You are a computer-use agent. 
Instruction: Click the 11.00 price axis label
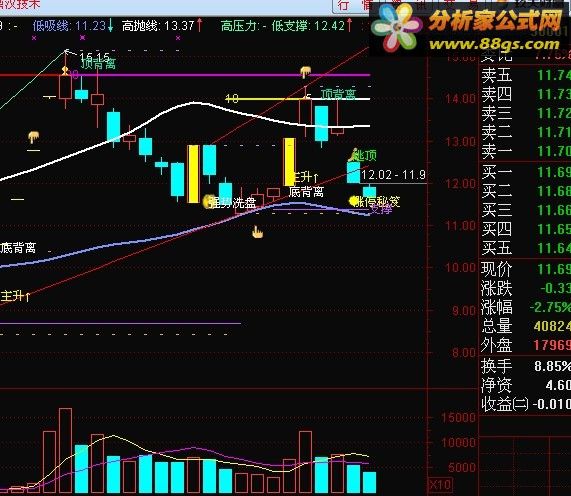[x=460, y=226]
